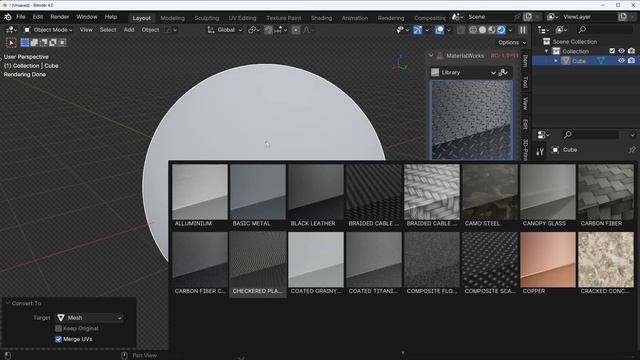The height and width of the screenshot is (360, 640).
Task: Toggle snapping magnet icon
Action: [x=268, y=30]
